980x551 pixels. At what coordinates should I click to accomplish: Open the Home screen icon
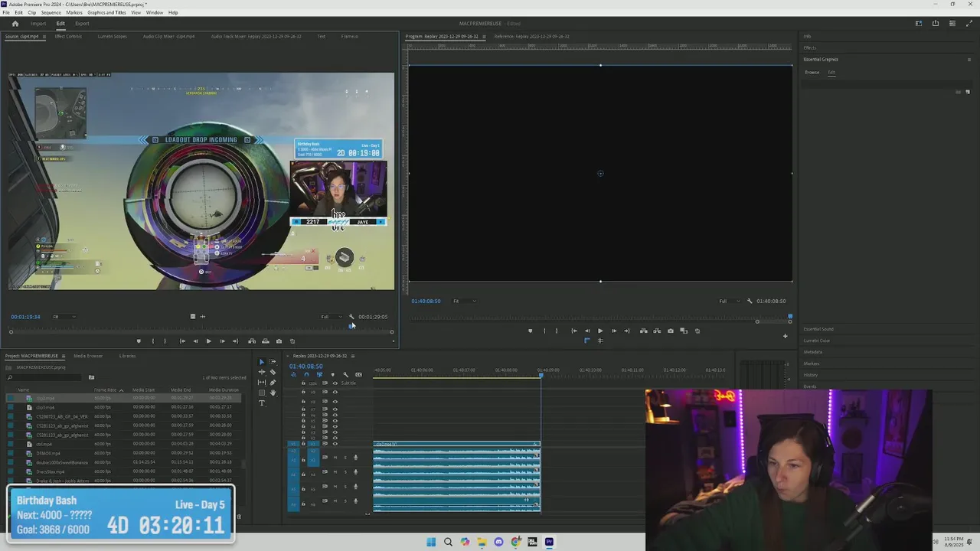click(x=15, y=23)
